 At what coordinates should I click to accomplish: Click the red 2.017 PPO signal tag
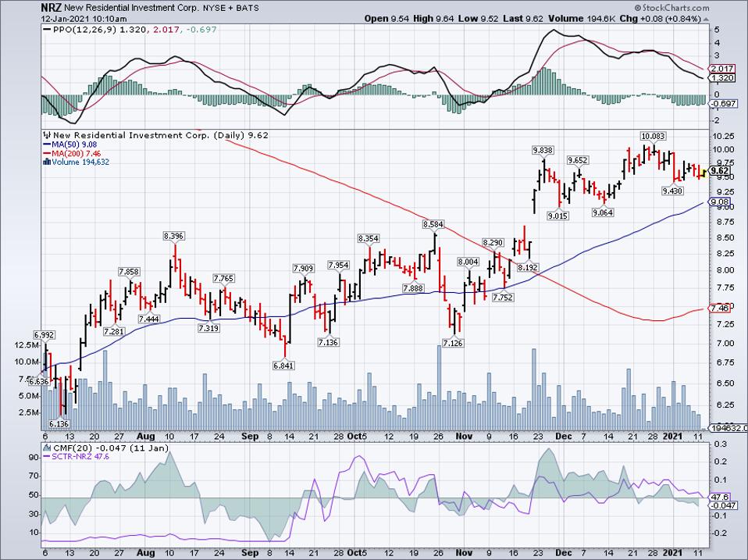(722, 69)
